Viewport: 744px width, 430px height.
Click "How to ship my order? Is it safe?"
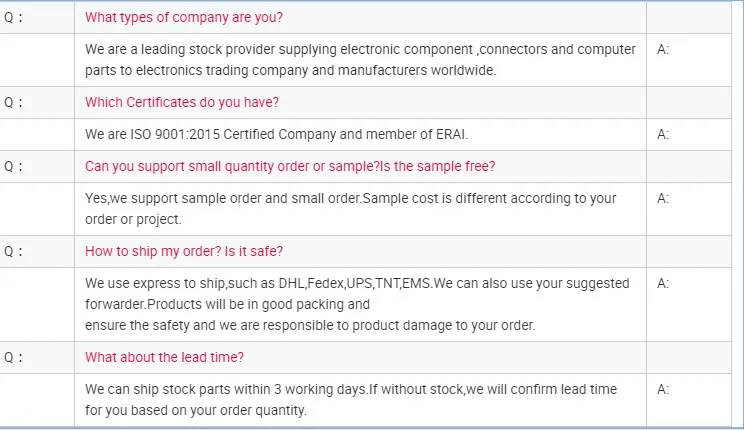(x=190, y=251)
